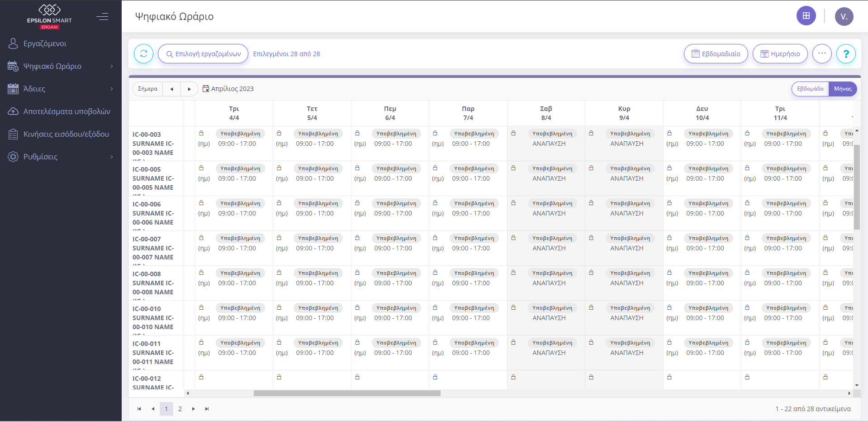Click the refresh schedule icon
The width and height of the screenshot is (868, 422).
pos(143,54)
